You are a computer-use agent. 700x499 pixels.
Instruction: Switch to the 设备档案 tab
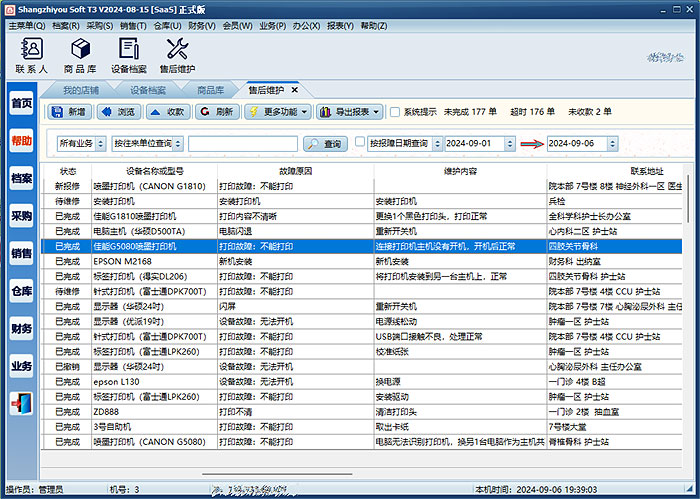(148, 91)
